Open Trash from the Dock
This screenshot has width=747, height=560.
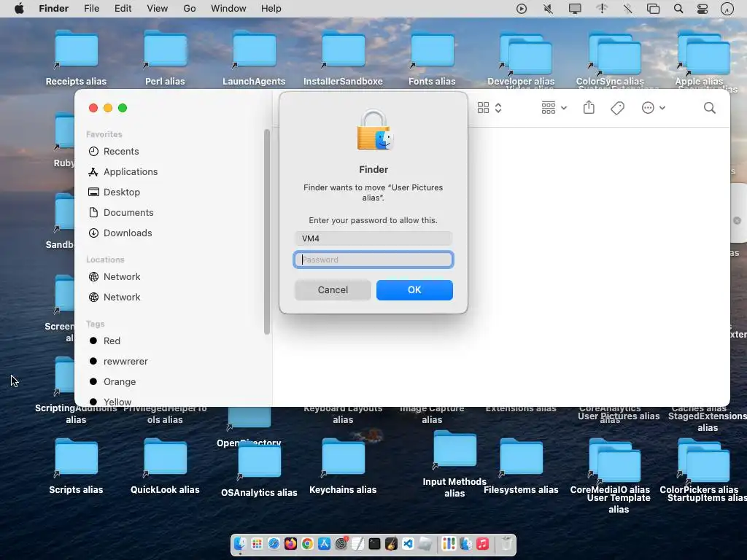pos(507,543)
